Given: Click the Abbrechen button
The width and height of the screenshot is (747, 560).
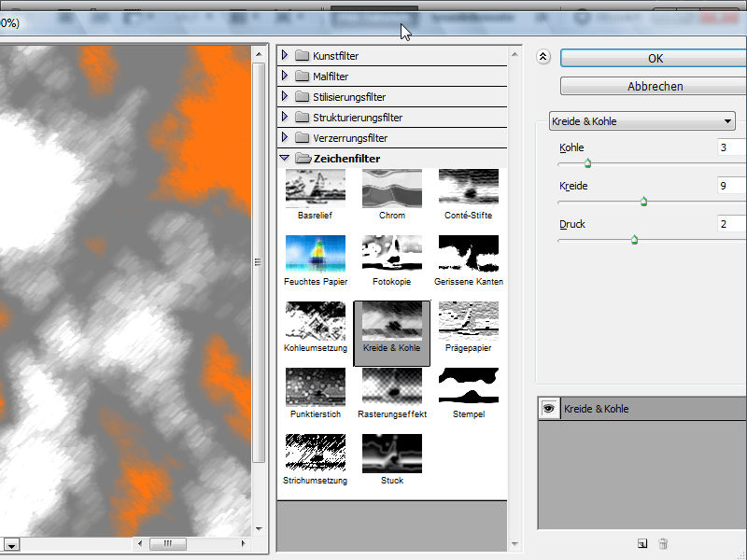Looking at the screenshot, I should (654, 86).
